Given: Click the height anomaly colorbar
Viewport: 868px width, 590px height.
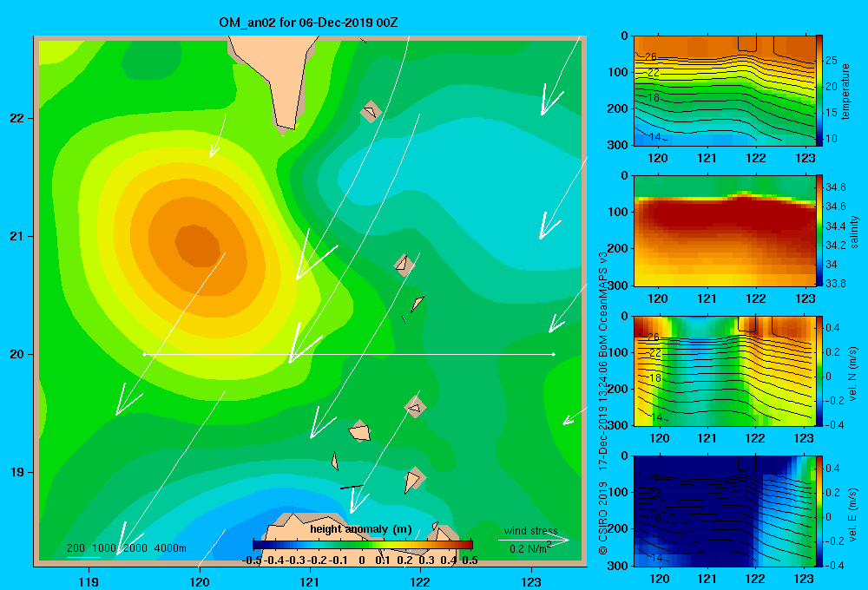Looking at the screenshot, I should tap(362, 545).
